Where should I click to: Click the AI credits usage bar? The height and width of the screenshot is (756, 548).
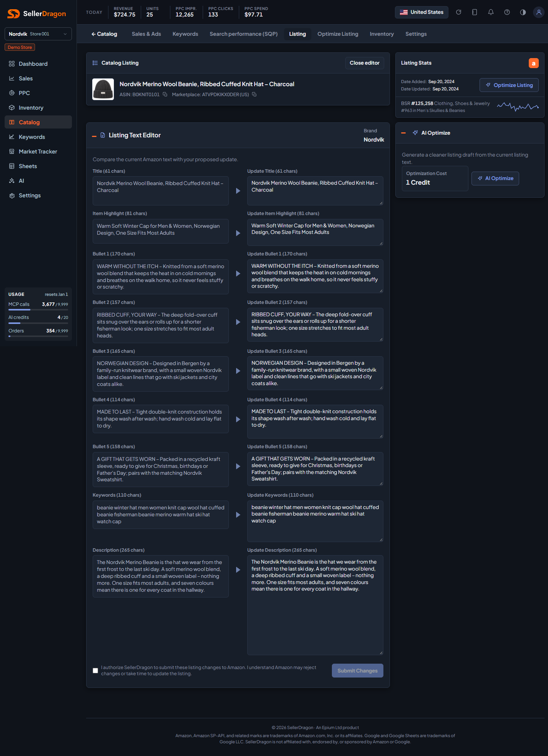coord(38,323)
